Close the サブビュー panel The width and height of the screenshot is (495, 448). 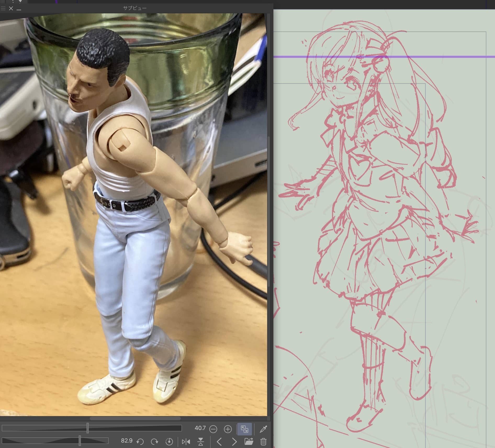[11, 8]
